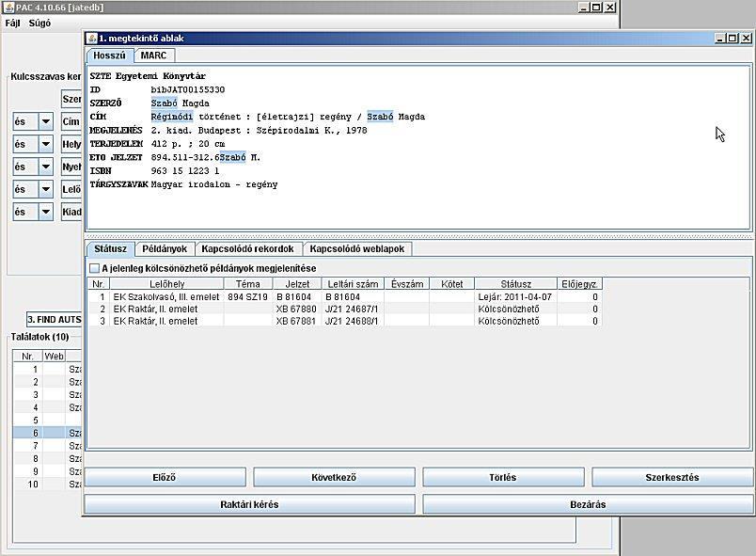Select result row 3 in Találatok list
The image size is (756, 556).
[47, 395]
